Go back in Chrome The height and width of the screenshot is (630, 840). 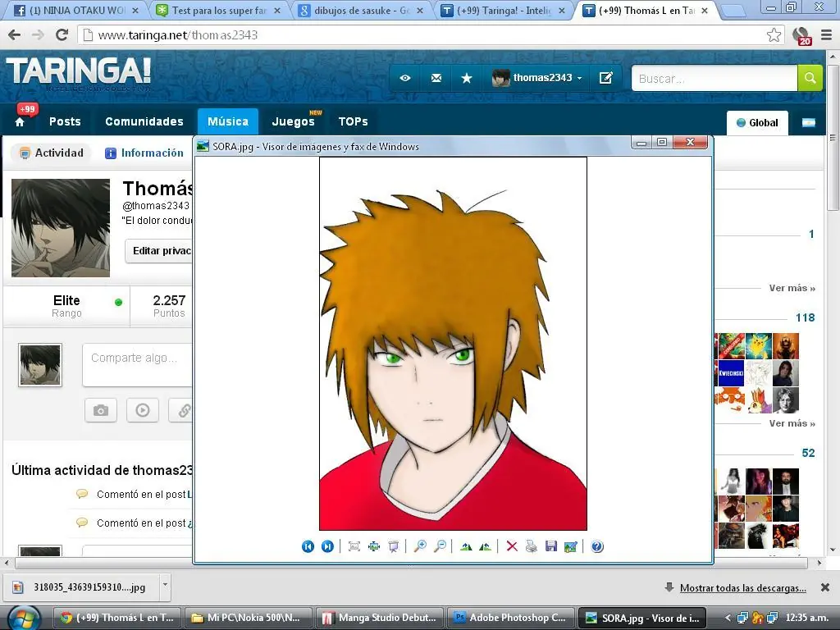(15, 35)
